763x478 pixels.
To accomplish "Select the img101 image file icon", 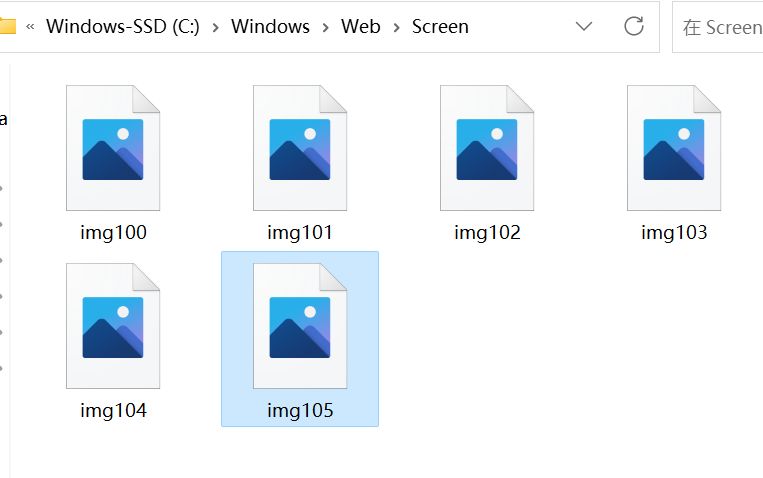I will 300,148.
